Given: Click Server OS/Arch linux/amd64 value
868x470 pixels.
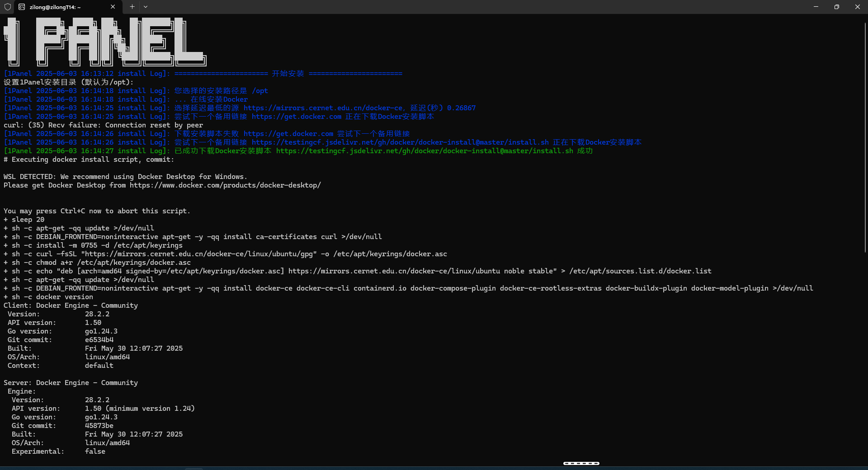Looking at the screenshot, I should coord(108,443).
